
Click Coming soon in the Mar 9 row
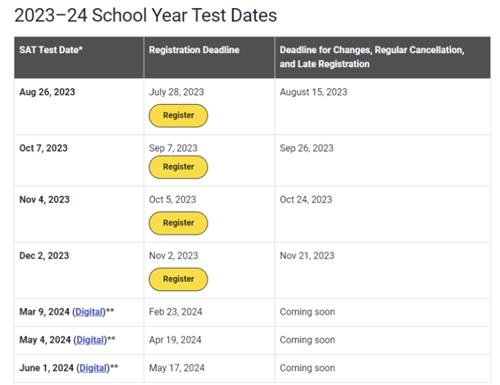pyautogui.click(x=307, y=312)
